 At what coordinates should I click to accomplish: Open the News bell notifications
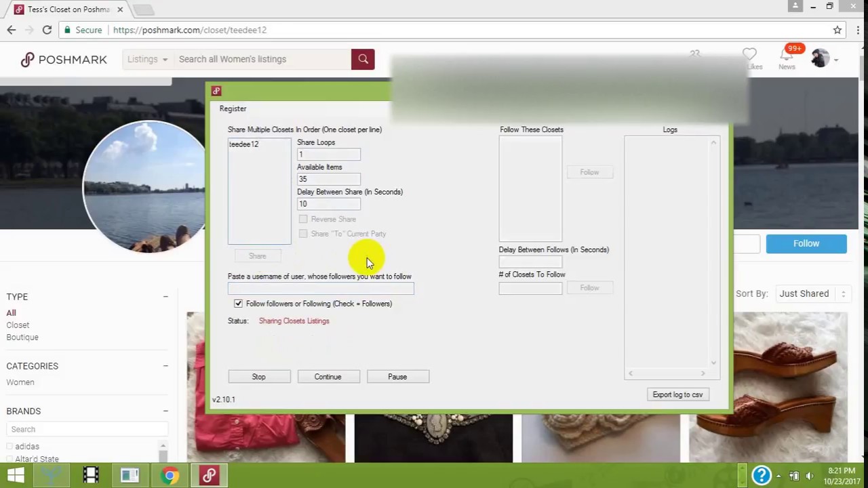coord(787,54)
